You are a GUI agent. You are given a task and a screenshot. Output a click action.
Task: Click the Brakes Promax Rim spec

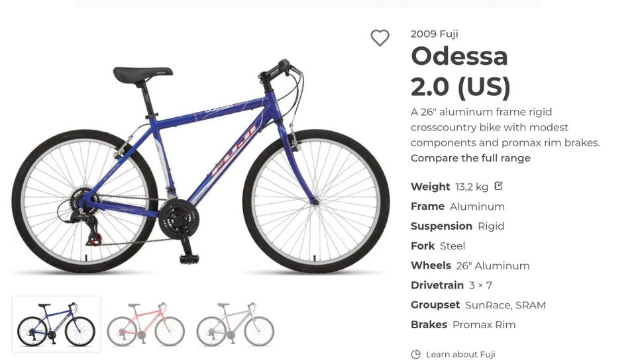(462, 325)
